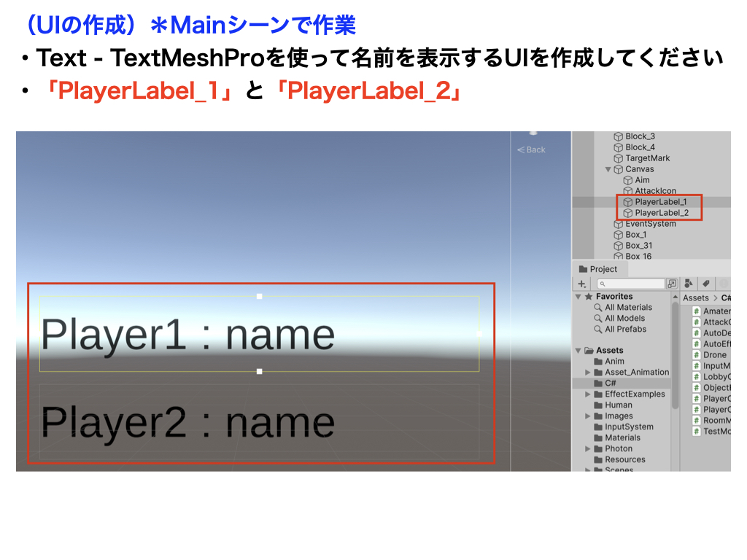Select the AutoEf script file
747x560 pixels.
coord(711,344)
